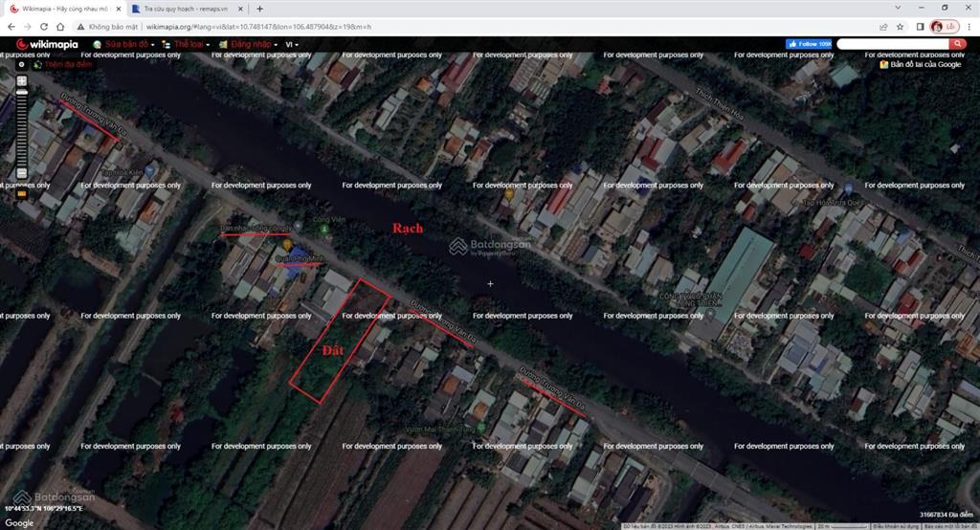The height and width of the screenshot is (530, 980).
Task: Open a new browser tab
Action: point(260,9)
